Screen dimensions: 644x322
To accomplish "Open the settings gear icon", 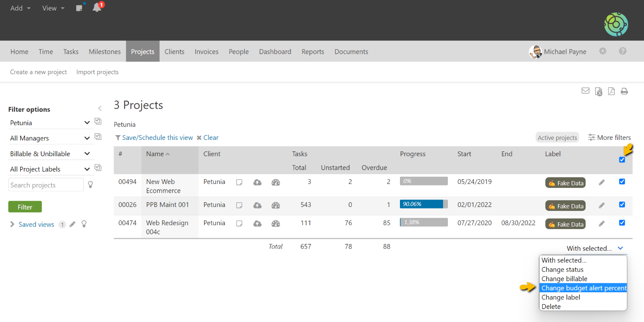I will point(603,51).
